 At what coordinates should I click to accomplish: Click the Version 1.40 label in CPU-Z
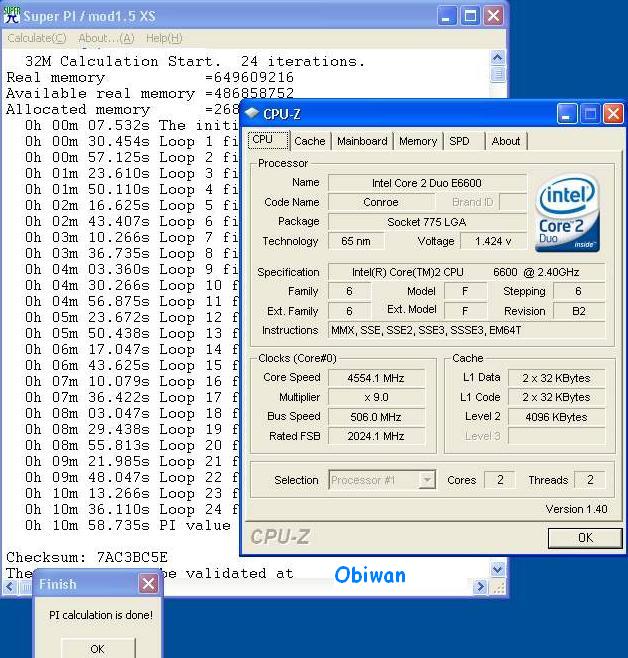point(576,509)
